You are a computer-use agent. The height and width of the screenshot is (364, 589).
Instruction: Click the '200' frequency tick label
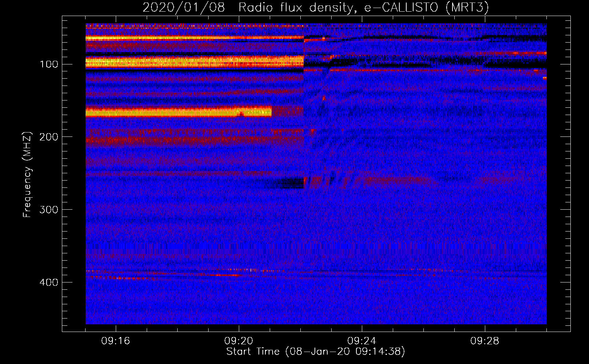(49, 137)
